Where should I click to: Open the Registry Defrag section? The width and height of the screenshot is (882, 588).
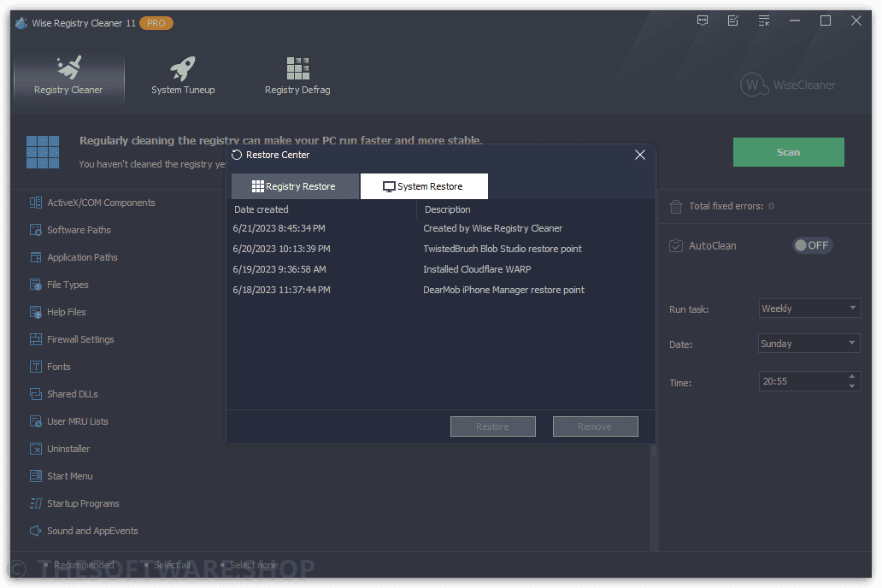(x=297, y=76)
